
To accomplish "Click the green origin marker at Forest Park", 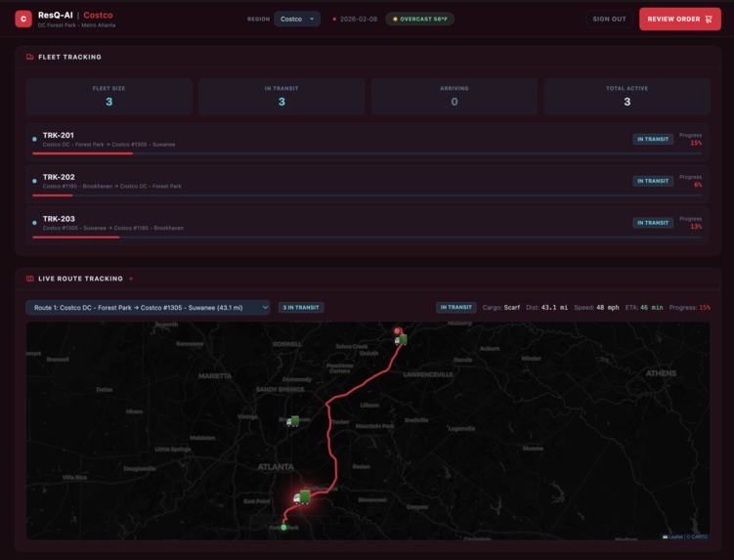I will pyautogui.click(x=283, y=527).
